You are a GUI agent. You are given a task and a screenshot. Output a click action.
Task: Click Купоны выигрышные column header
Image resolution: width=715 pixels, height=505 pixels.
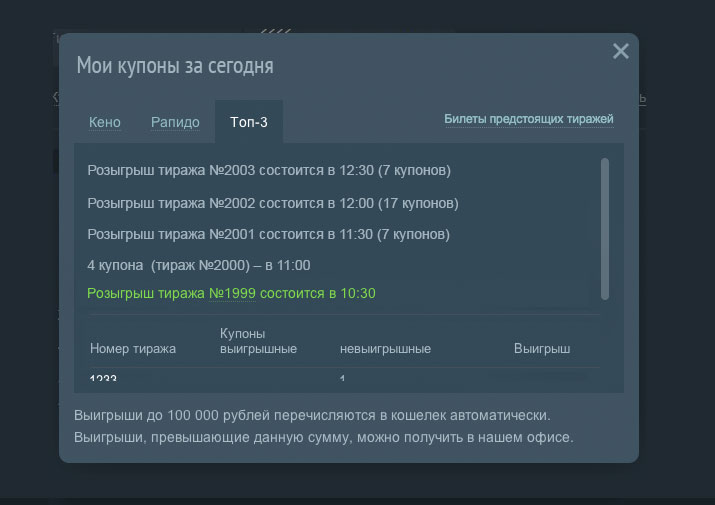pos(258,341)
